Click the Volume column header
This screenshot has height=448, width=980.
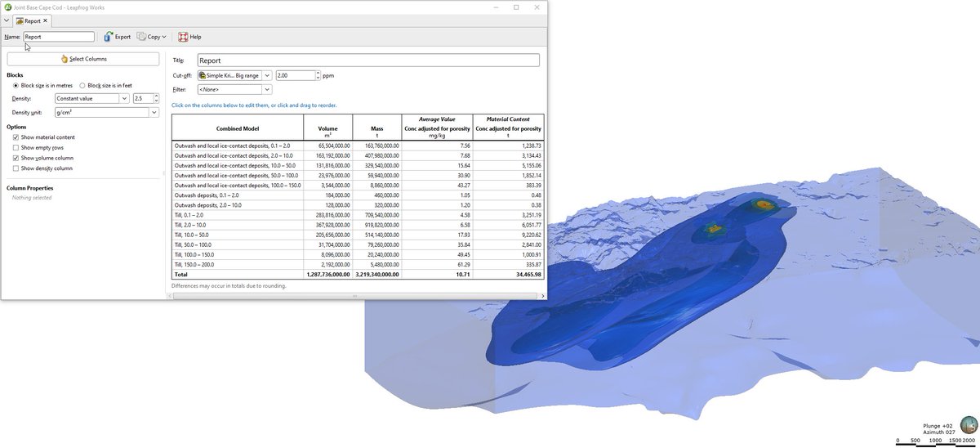click(x=327, y=128)
